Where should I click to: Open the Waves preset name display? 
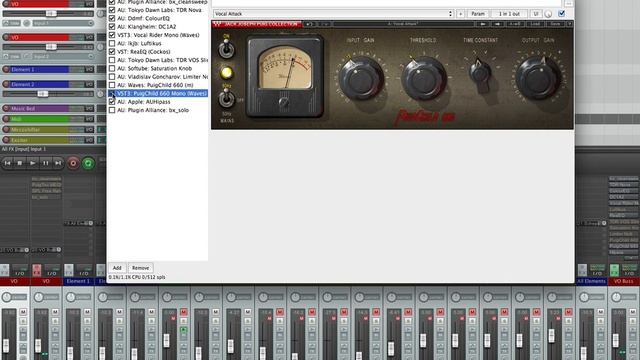click(402, 24)
